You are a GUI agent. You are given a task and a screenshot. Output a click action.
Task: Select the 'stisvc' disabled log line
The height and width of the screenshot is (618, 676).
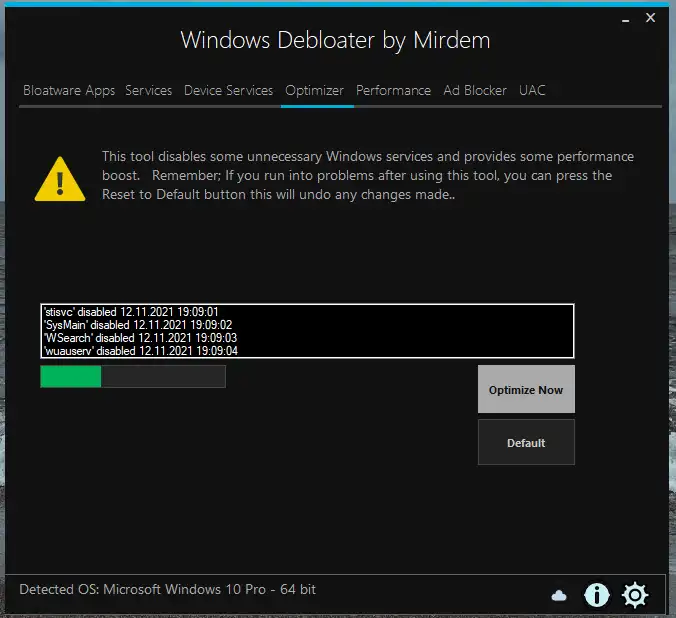coord(131,312)
